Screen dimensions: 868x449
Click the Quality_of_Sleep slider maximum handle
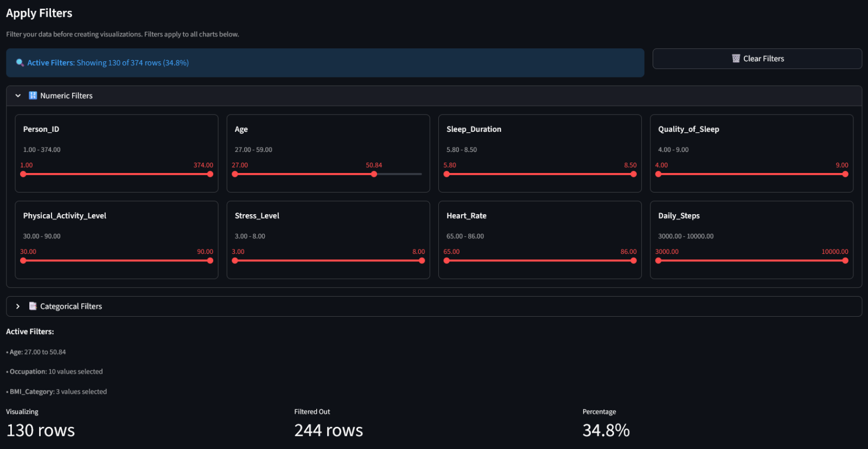coord(845,174)
